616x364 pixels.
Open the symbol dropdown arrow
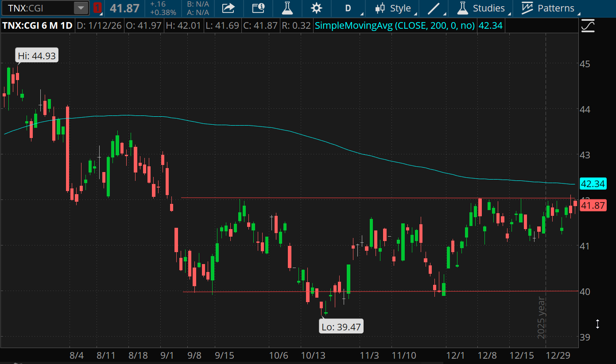[81, 8]
